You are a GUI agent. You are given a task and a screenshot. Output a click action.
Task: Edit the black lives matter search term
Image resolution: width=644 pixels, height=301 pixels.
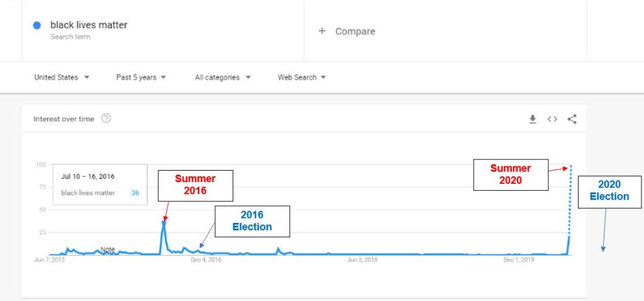[89, 25]
